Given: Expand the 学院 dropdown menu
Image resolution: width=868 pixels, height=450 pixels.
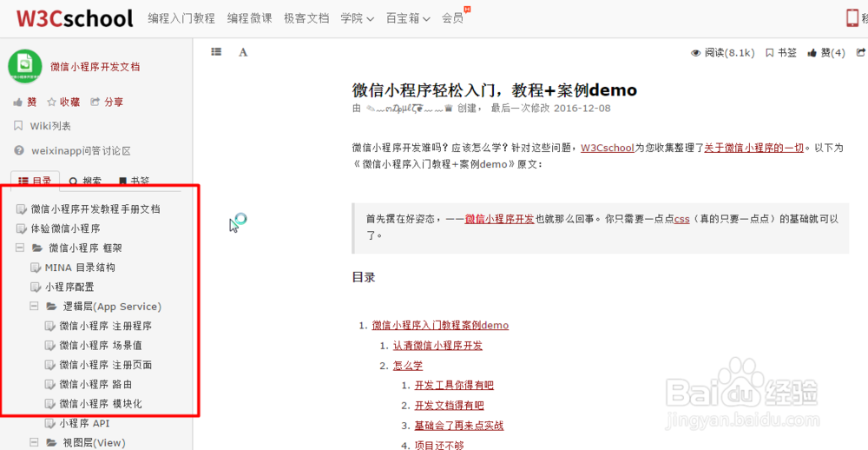Looking at the screenshot, I should [x=358, y=18].
